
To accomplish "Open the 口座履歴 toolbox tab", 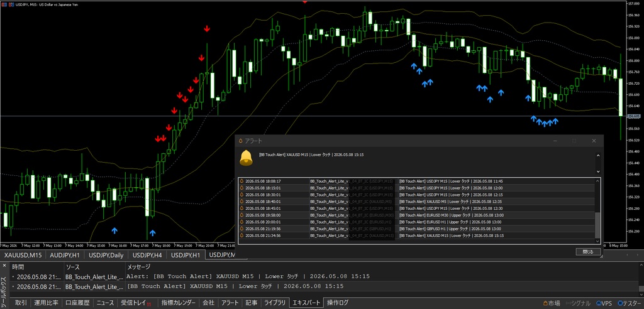I will [77, 303].
